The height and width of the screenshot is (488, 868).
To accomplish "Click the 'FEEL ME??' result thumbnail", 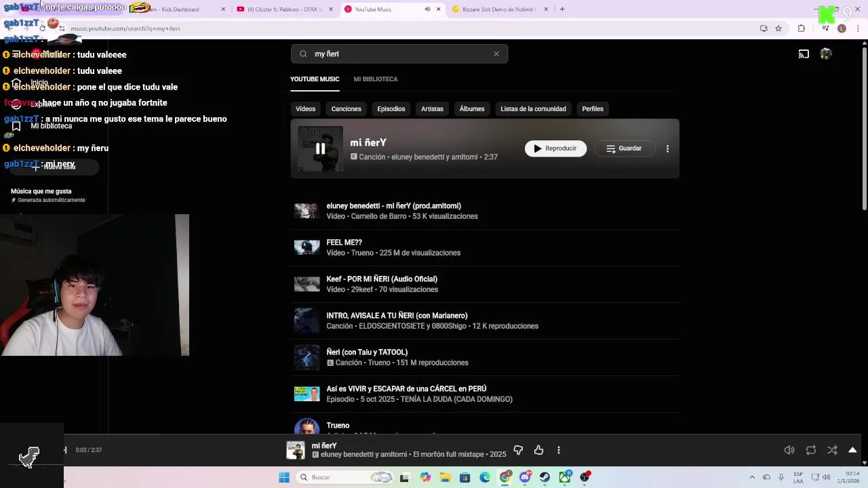I will pos(307,247).
